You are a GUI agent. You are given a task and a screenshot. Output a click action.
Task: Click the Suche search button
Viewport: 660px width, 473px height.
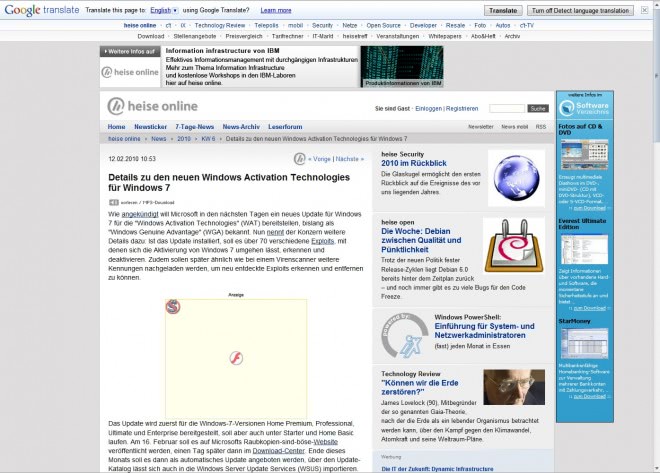[538, 108]
